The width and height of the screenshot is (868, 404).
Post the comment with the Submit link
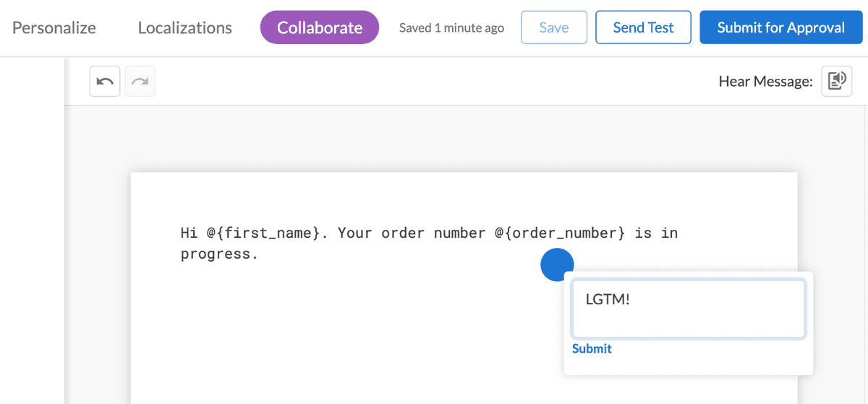click(x=592, y=348)
